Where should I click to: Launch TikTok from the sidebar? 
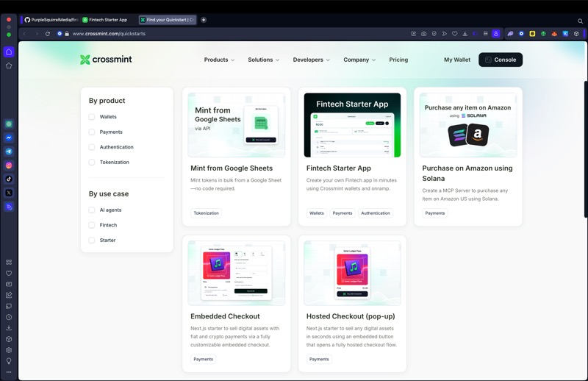(9, 179)
